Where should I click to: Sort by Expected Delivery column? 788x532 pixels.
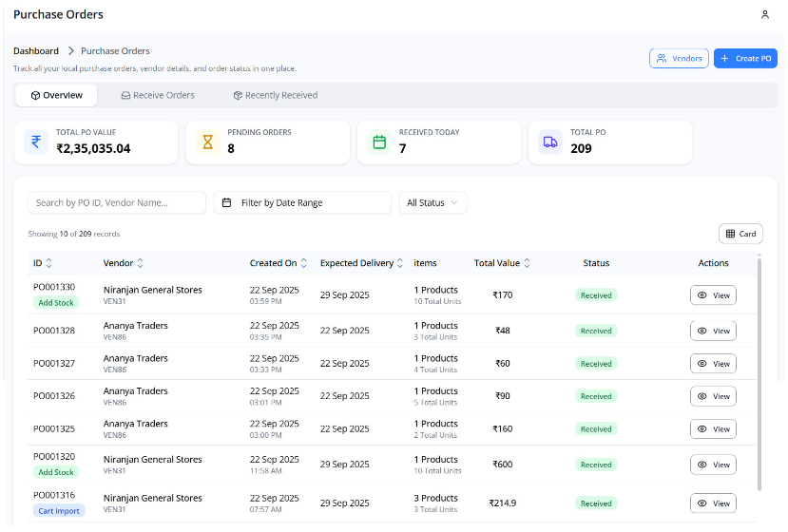pyautogui.click(x=400, y=263)
